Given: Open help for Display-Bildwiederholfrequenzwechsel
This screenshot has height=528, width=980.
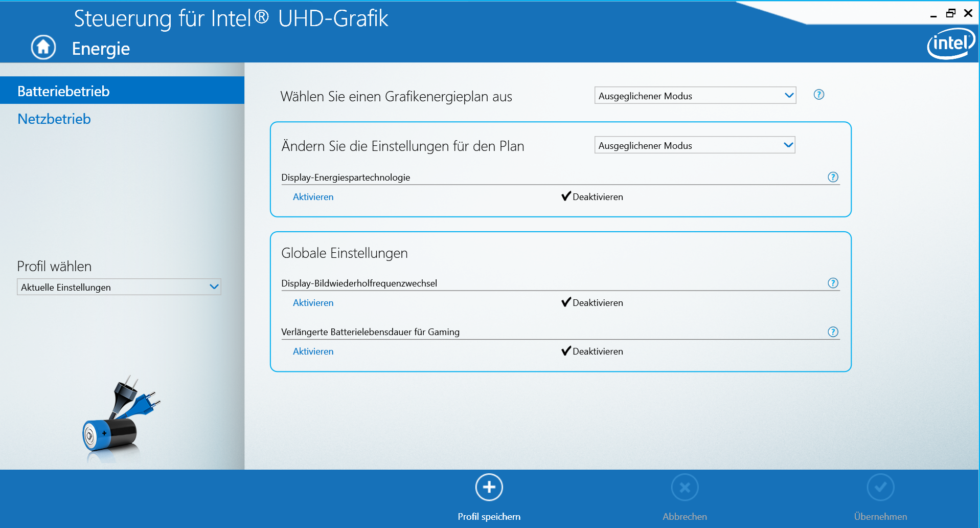Looking at the screenshot, I should (x=833, y=283).
